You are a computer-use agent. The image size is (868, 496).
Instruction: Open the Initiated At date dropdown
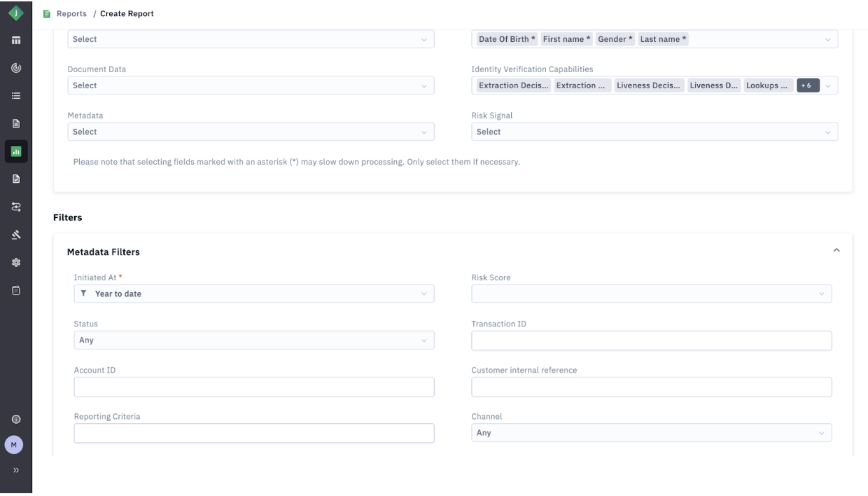[x=253, y=294]
